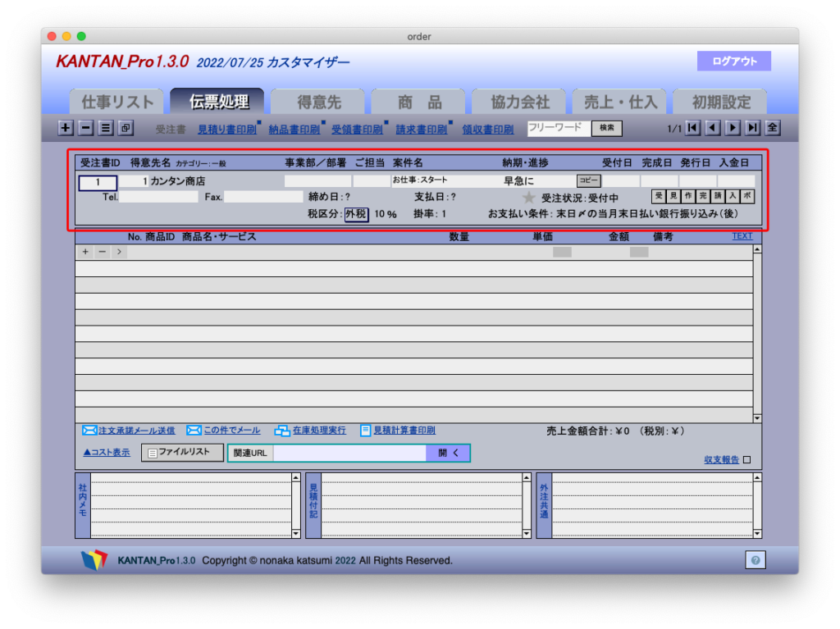The height and width of the screenshot is (629, 840).
Task: Jump to first record arrow
Action: coord(692,127)
